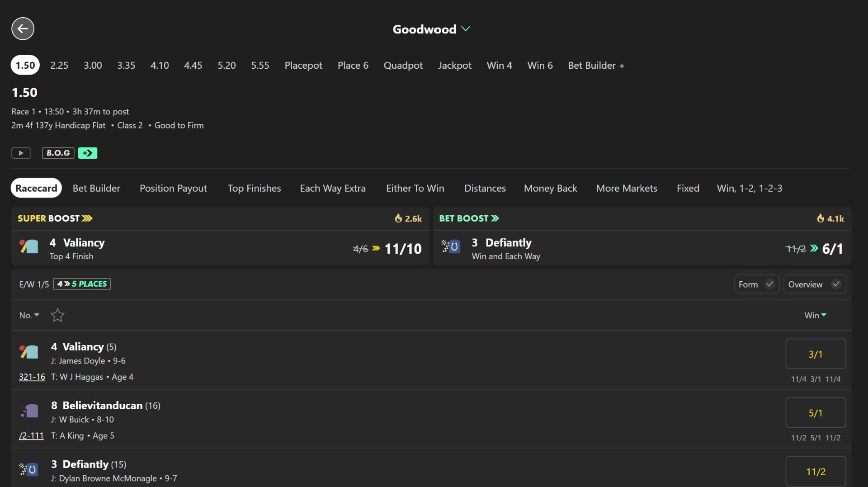
Task: Switch to the Win, 1-2, 1-2-3 tab
Action: click(x=750, y=189)
